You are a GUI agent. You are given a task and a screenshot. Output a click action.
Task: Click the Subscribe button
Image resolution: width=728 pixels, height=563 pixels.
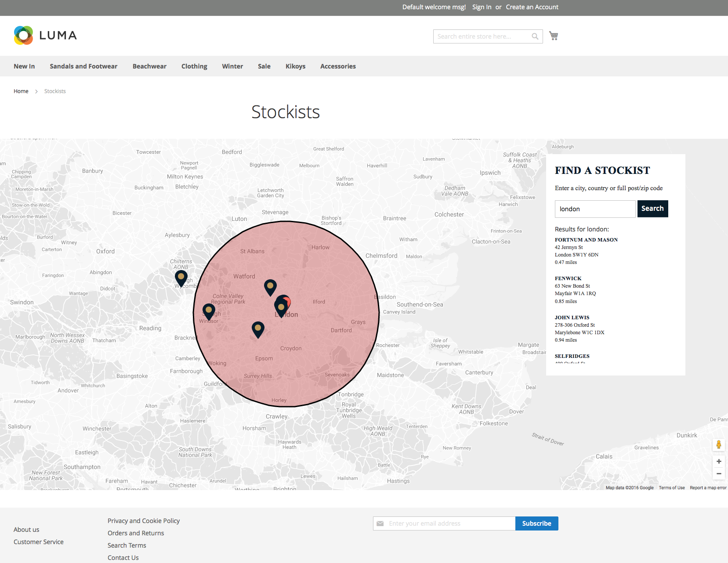point(536,523)
